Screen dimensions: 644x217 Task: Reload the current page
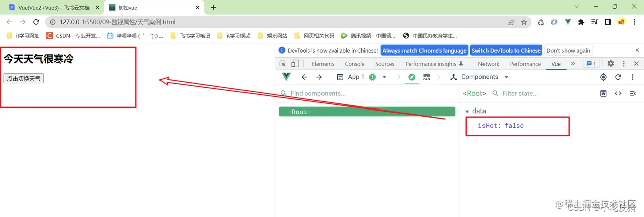coord(36,22)
